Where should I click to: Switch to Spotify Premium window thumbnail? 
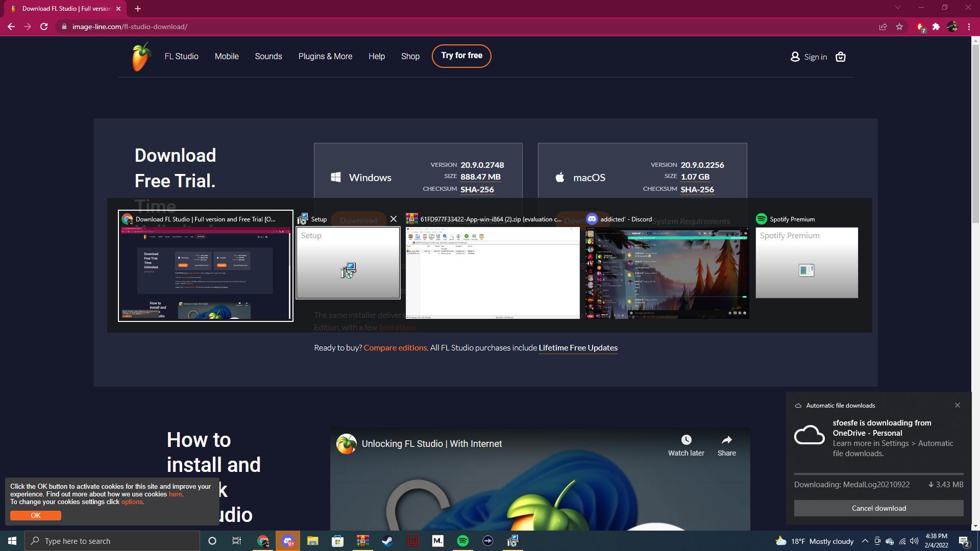pyautogui.click(x=806, y=263)
